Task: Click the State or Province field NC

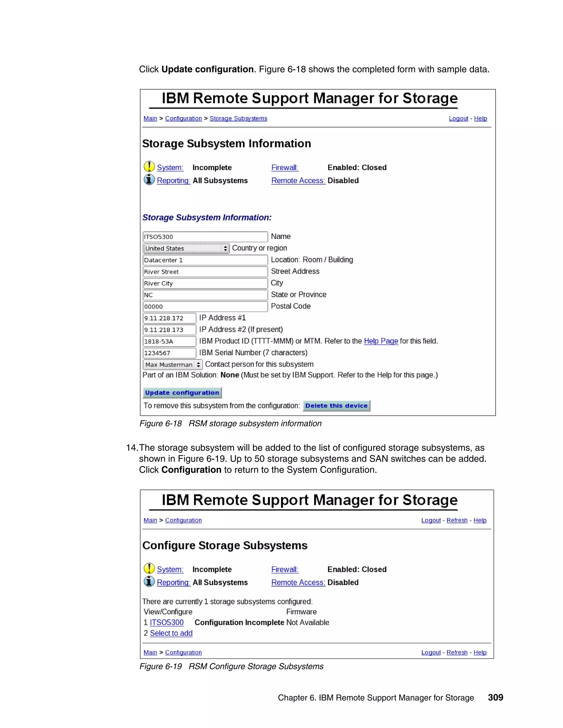Action: coord(205,295)
